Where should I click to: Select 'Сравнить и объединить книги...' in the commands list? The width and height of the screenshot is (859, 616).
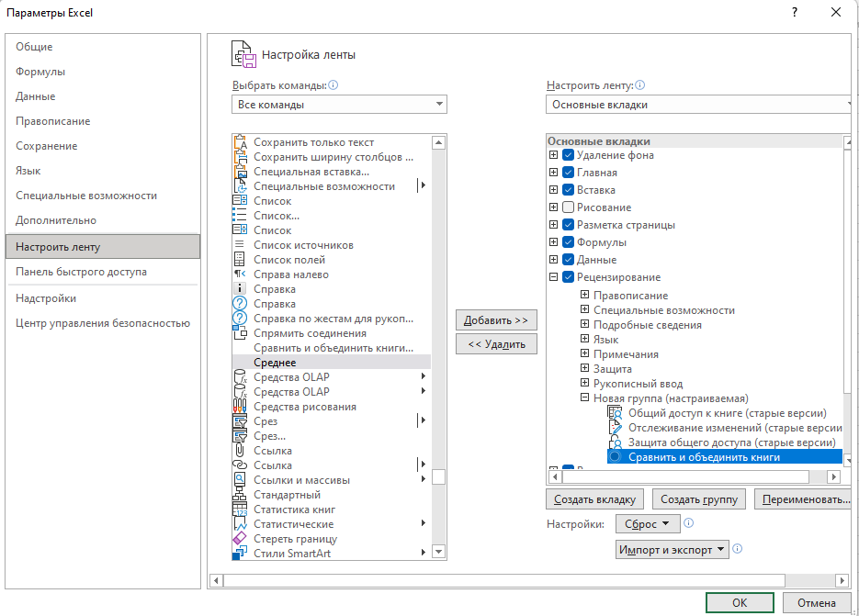[x=332, y=348]
